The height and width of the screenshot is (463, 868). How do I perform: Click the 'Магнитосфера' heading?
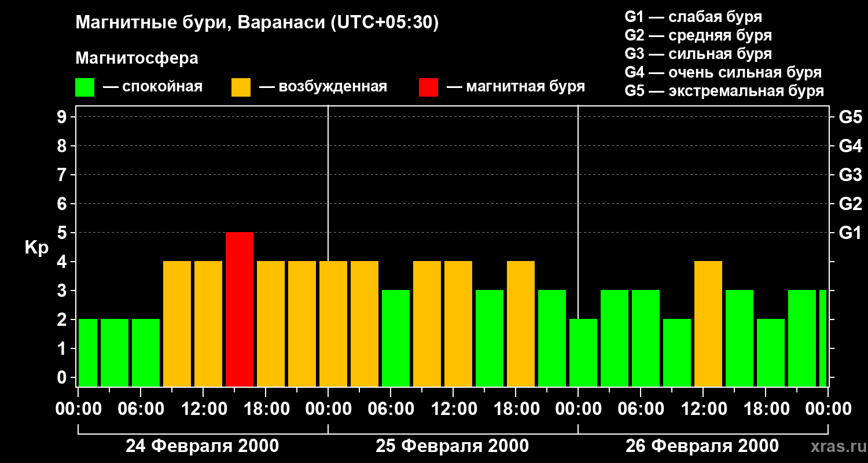pos(137,58)
